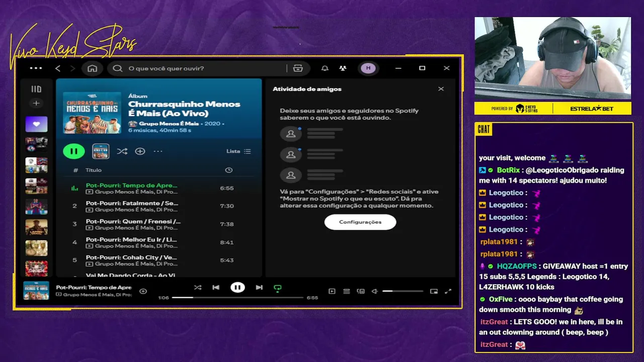Click chat username 'BotRix'
This screenshot has height=362, width=644.
coord(508,170)
